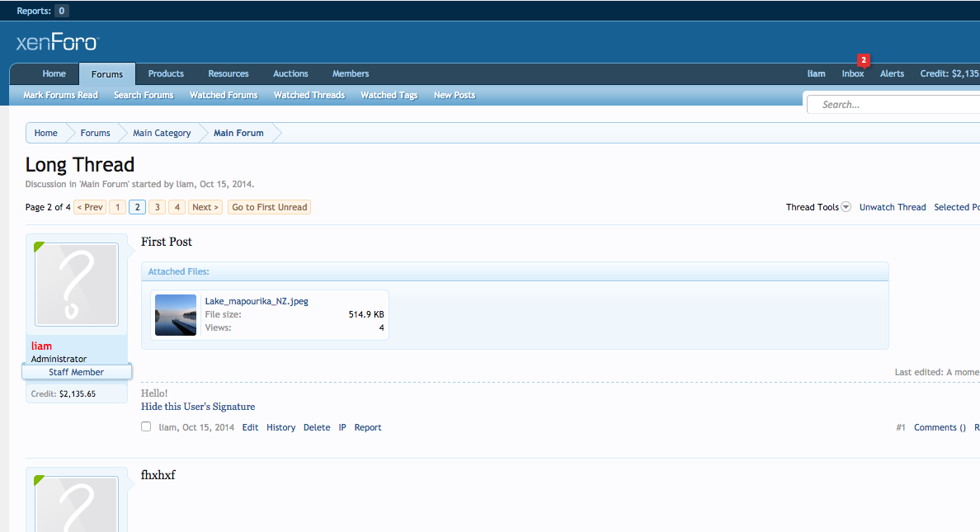
Task: Open Alerts from the user bar
Action: (x=892, y=73)
